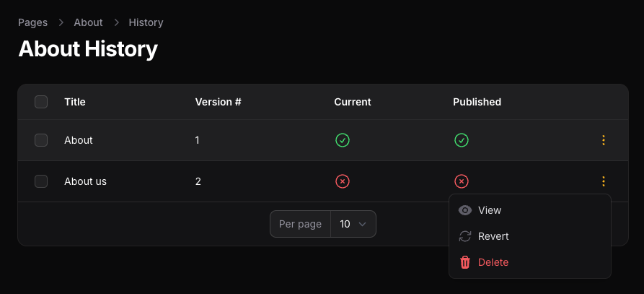This screenshot has height=294, width=644.
Task: Open the About breadcrumb link
Action: [x=88, y=22]
